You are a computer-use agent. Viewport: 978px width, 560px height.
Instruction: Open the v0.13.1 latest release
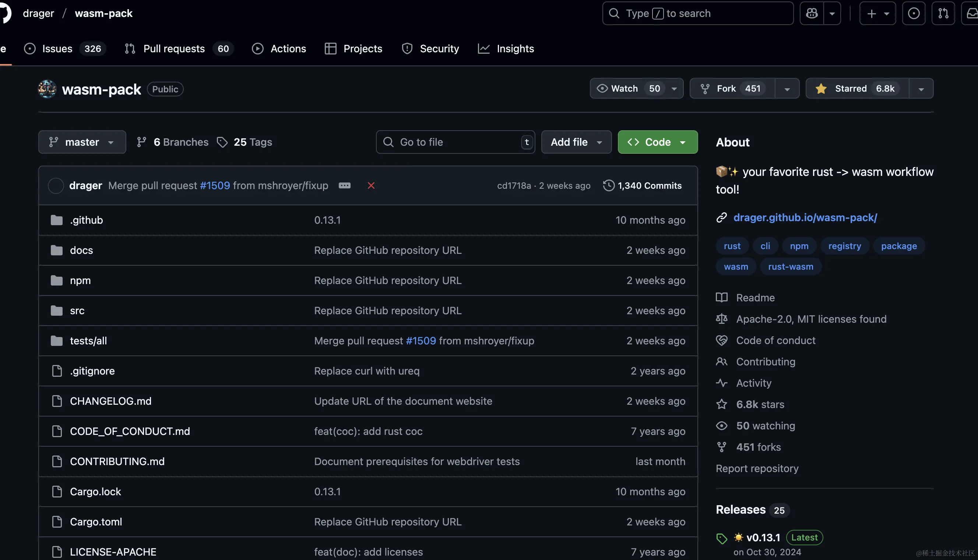[x=763, y=537]
